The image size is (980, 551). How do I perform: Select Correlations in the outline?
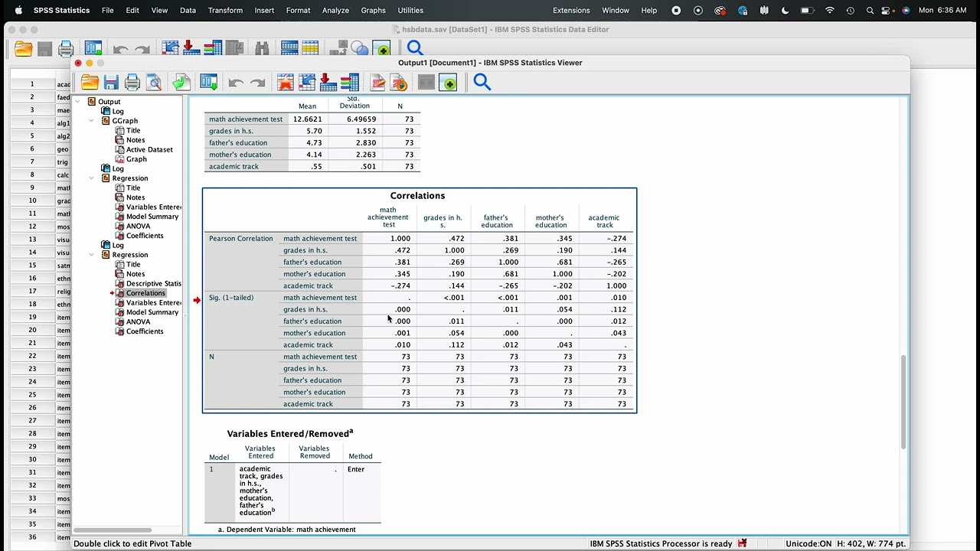pos(145,293)
